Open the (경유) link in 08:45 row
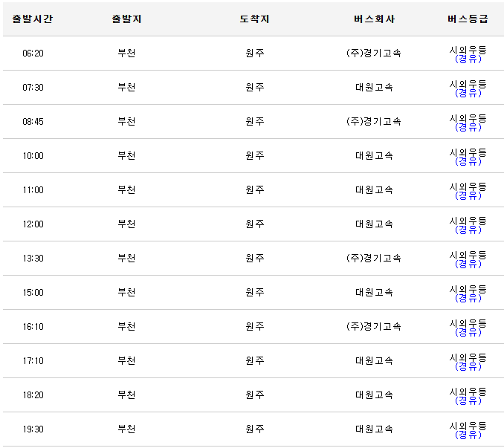The image size is (504, 448). [468, 127]
